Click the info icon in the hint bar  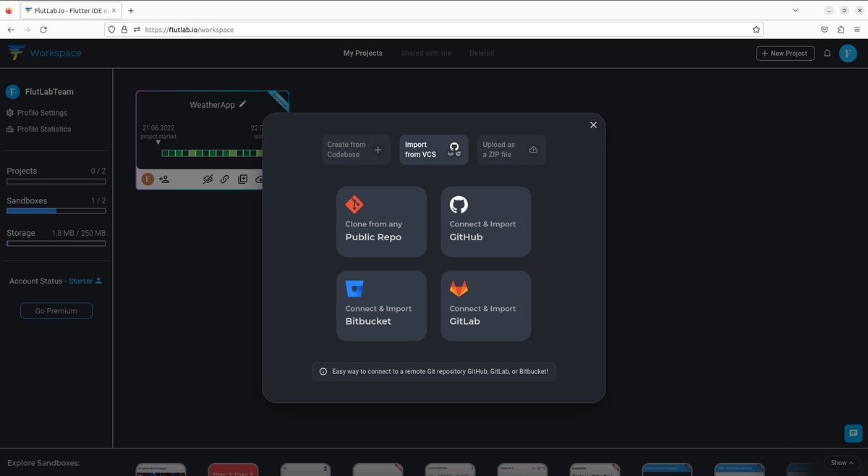(x=323, y=371)
